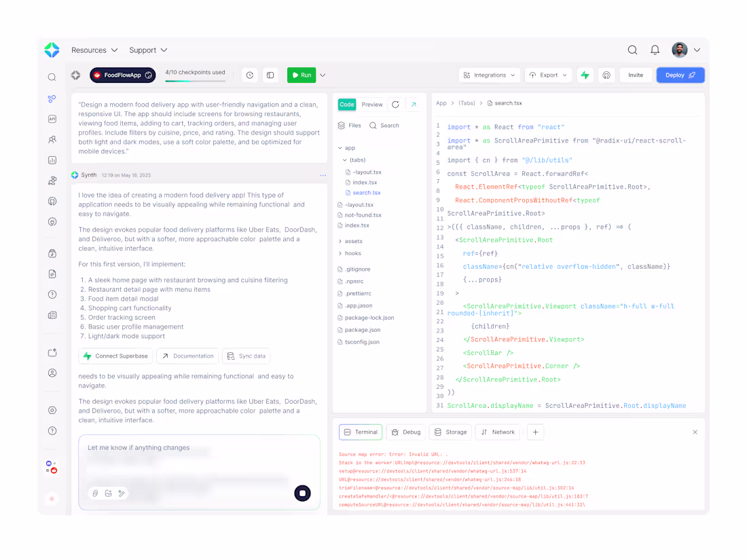Open the Resources menu
The width and height of the screenshot is (747, 560).
tap(94, 50)
